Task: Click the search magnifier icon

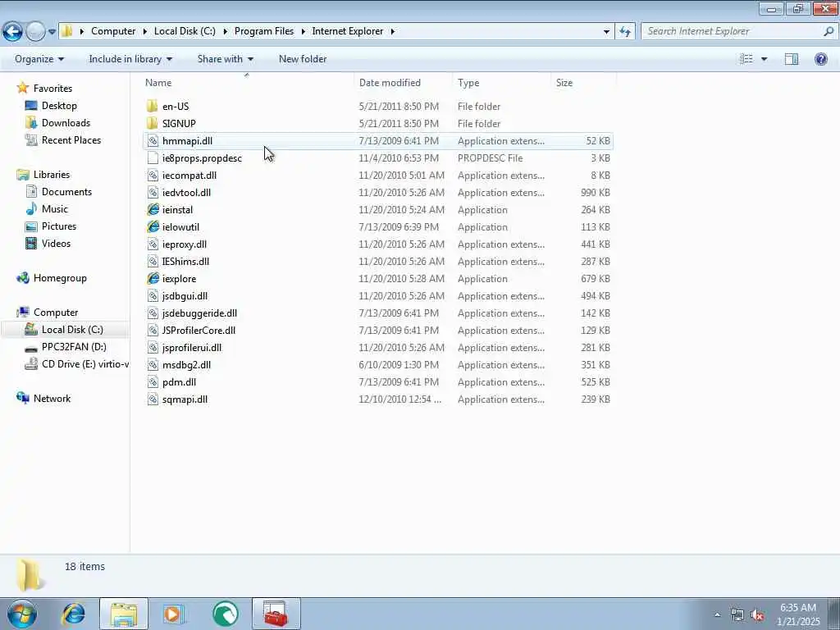Action: pyautogui.click(x=829, y=31)
